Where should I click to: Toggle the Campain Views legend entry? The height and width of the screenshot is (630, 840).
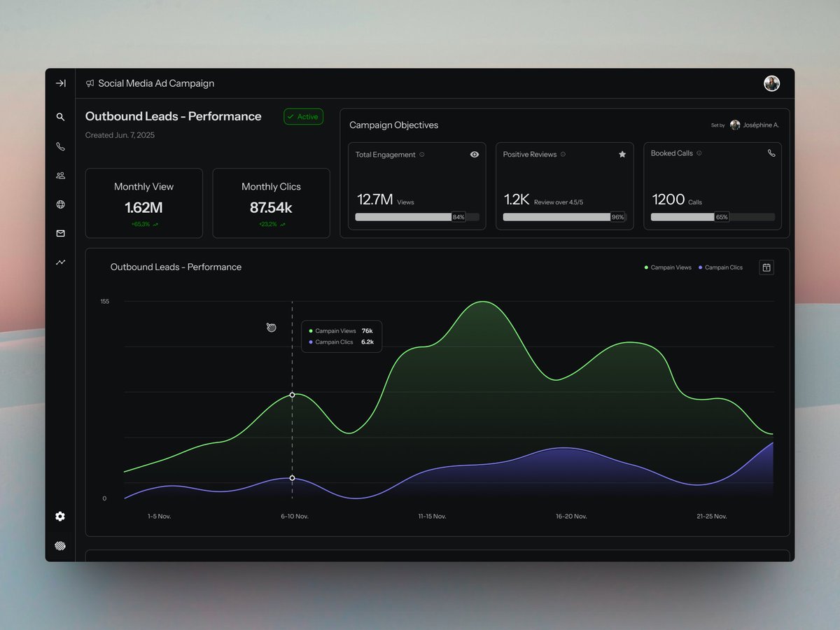pyautogui.click(x=667, y=267)
